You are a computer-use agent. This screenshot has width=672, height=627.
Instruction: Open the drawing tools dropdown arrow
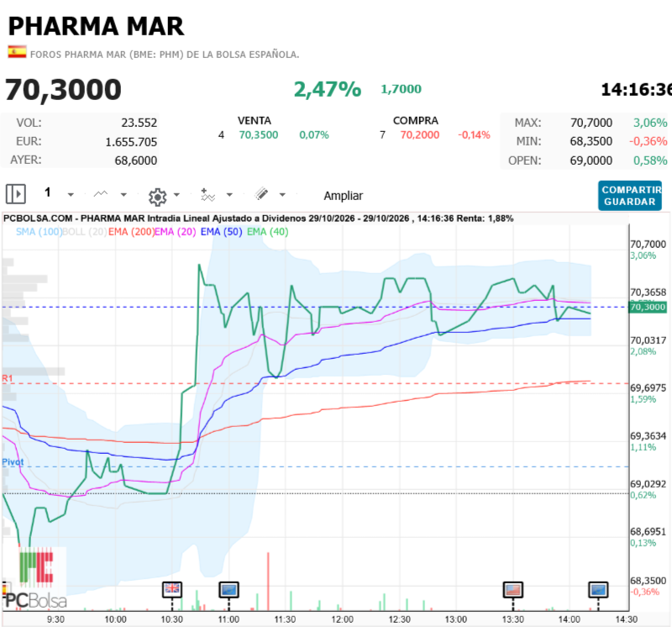click(282, 195)
